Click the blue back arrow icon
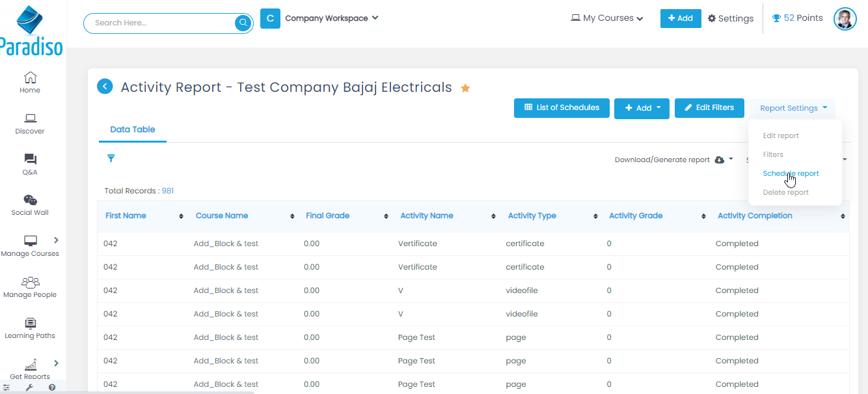 [105, 86]
